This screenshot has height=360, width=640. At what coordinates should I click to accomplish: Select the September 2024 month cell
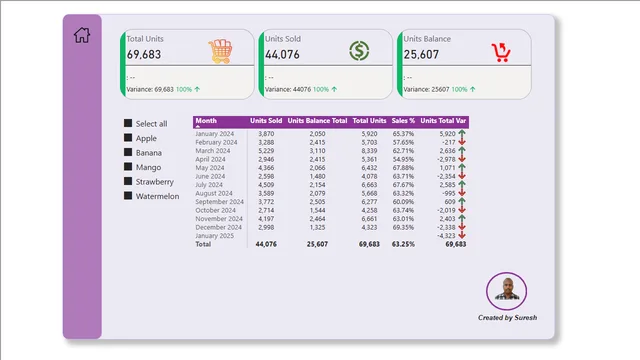[x=220, y=202]
